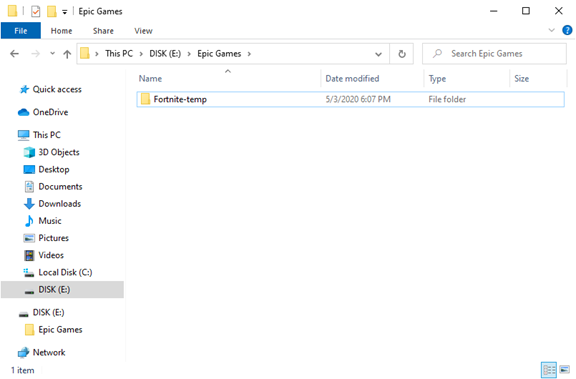
Task: Click DISK (E:) in address breadcrumb
Action: 165,54
